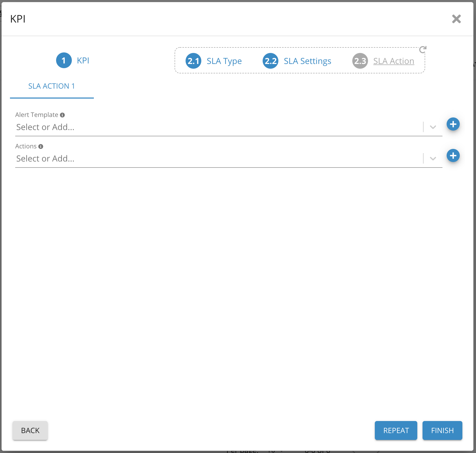Image resolution: width=476 pixels, height=453 pixels.
Task: Expand the Actions dropdown arrow
Action: (x=433, y=159)
